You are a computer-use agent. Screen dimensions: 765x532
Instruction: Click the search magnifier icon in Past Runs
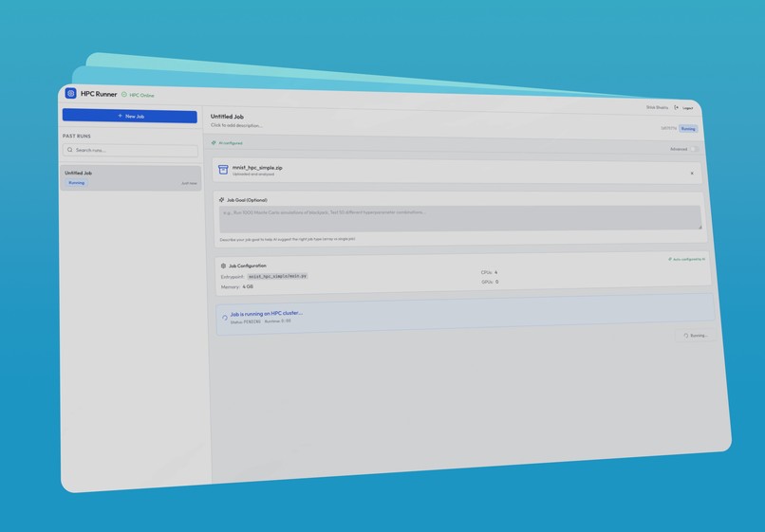pyautogui.click(x=70, y=150)
